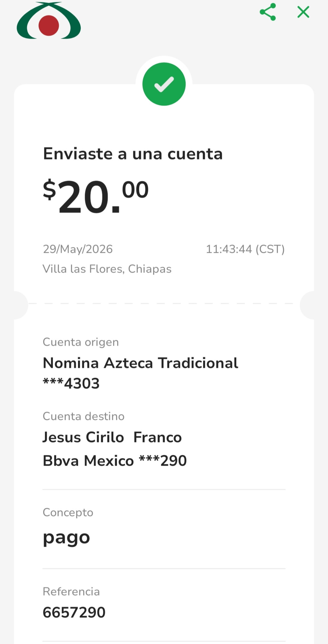Tap the date 29/May/2026

78,249
